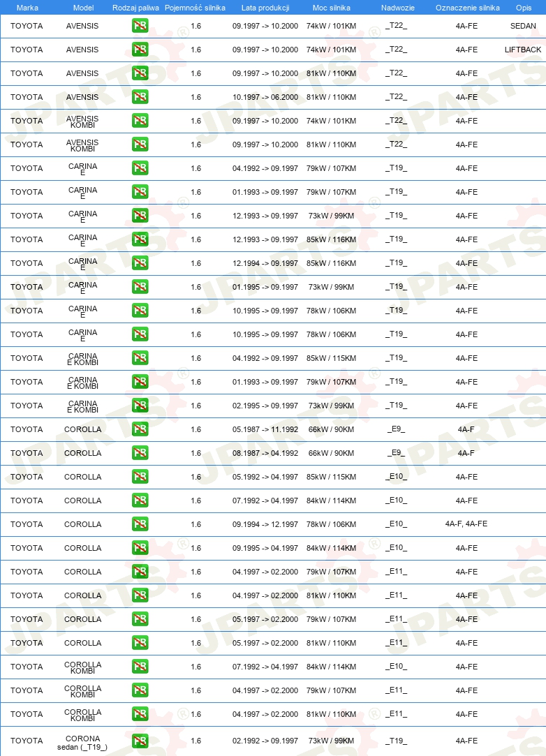This screenshot has height=756, width=546.
Task: Click the date cell '08.1987 -> 04.1992'
Action: [265, 453]
